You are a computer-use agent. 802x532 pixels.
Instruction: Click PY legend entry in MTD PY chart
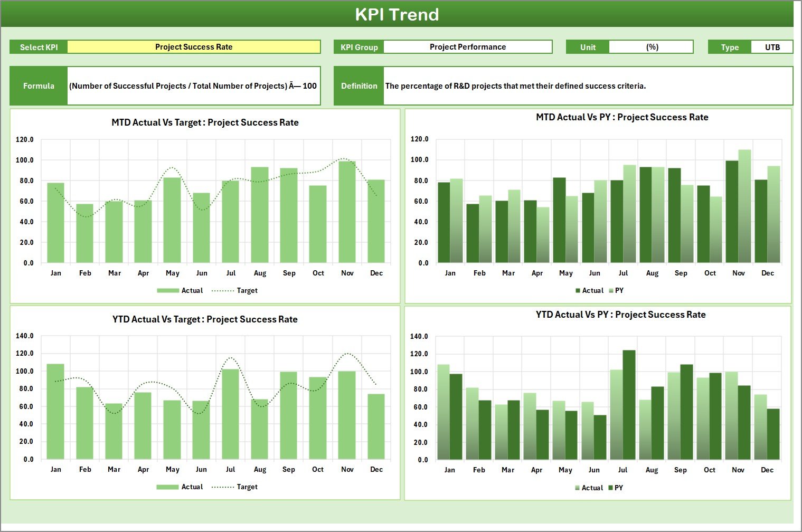click(x=619, y=290)
